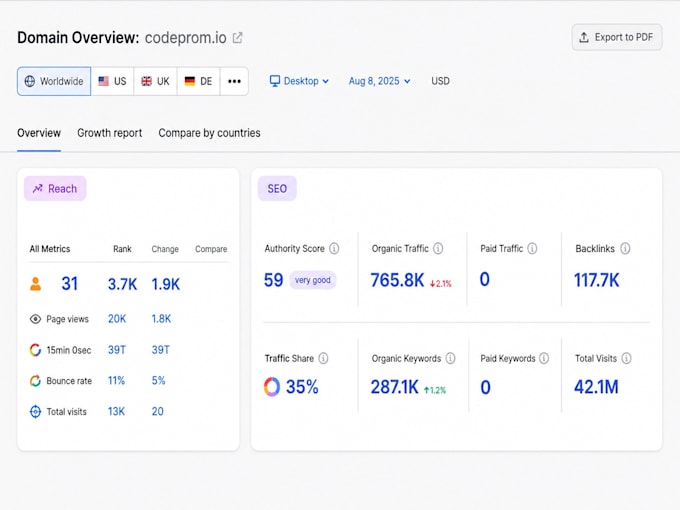Image resolution: width=680 pixels, height=510 pixels.
Task: Click the 3.7K rank value
Action: point(122,284)
